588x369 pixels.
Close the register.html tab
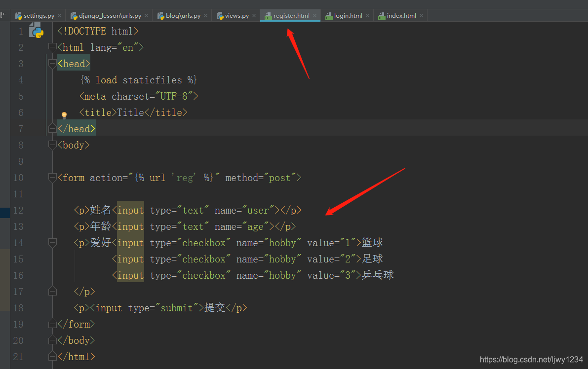(x=314, y=16)
